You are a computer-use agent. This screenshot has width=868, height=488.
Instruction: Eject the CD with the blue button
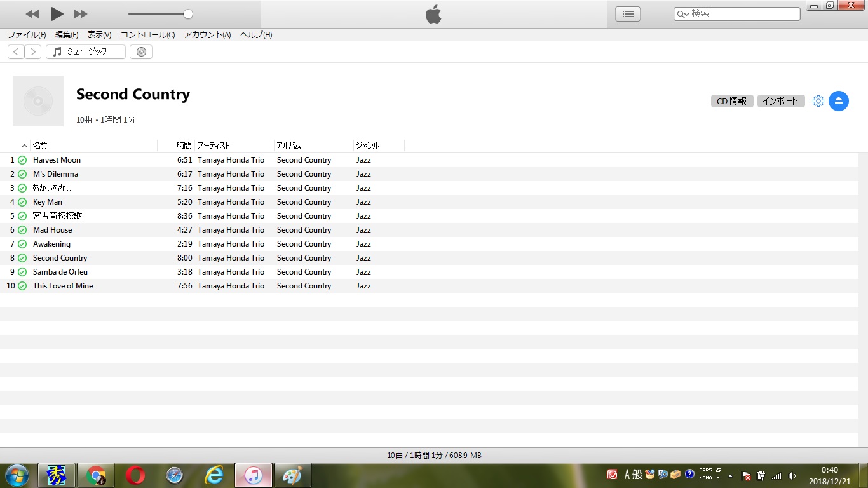[838, 100]
